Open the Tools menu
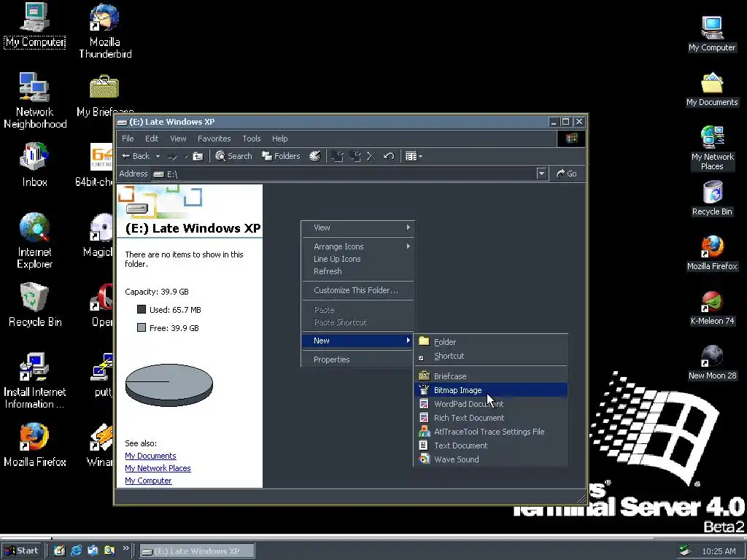Image resolution: width=747 pixels, height=560 pixels. 251,139
